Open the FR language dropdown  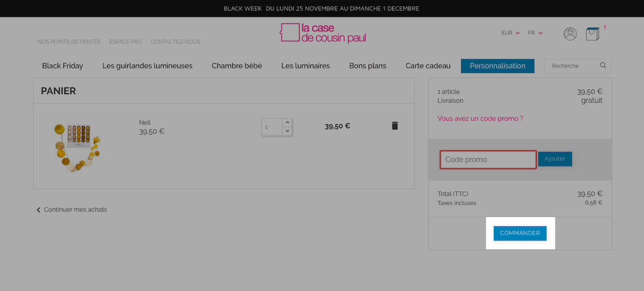pos(535,33)
